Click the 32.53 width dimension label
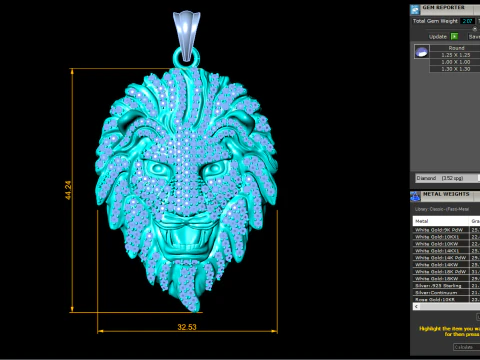The image size is (480, 360). click(x=187, y=327)
